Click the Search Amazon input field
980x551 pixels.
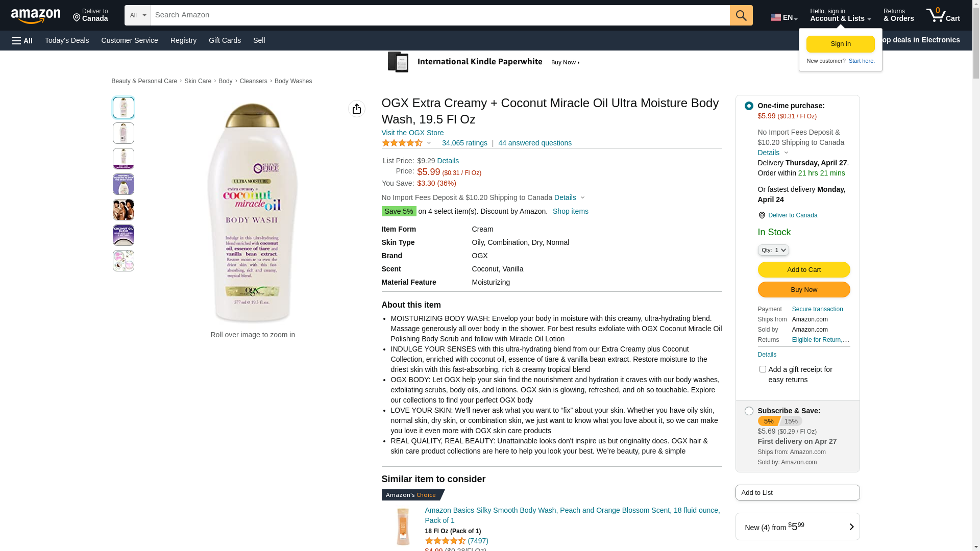tap(440, 15)
